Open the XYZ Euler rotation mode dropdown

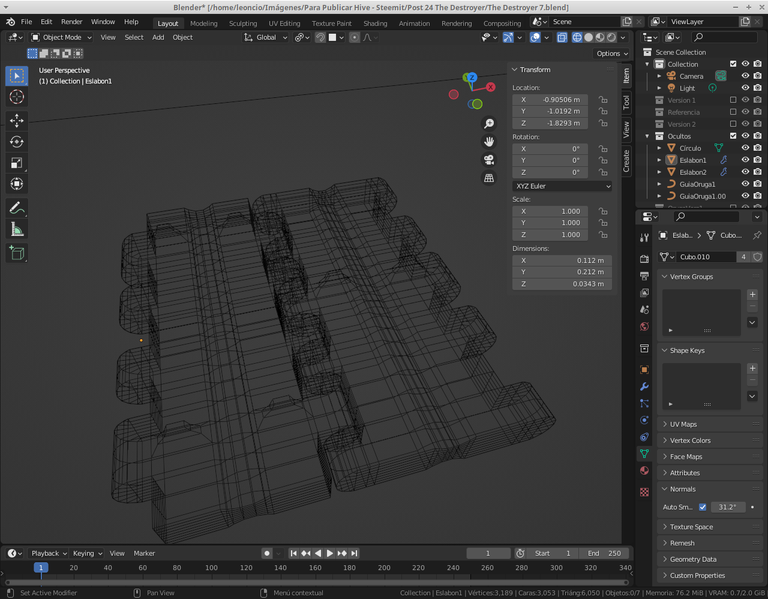(562, 186)
